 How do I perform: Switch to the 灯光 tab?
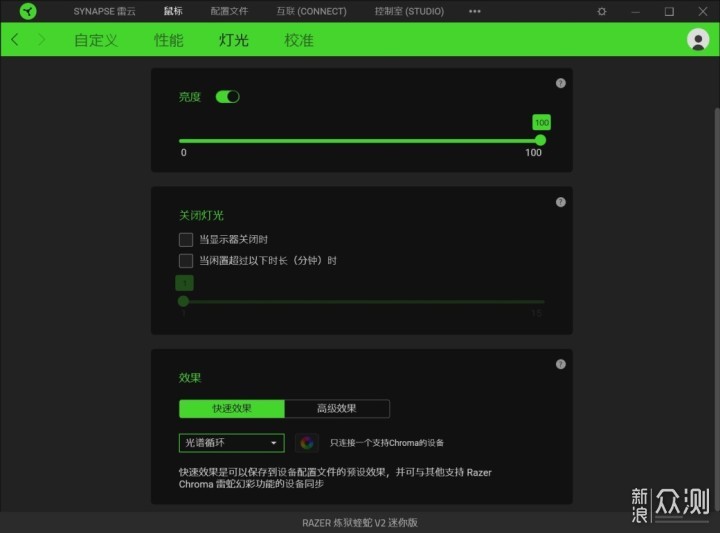[x=234, y=40]
